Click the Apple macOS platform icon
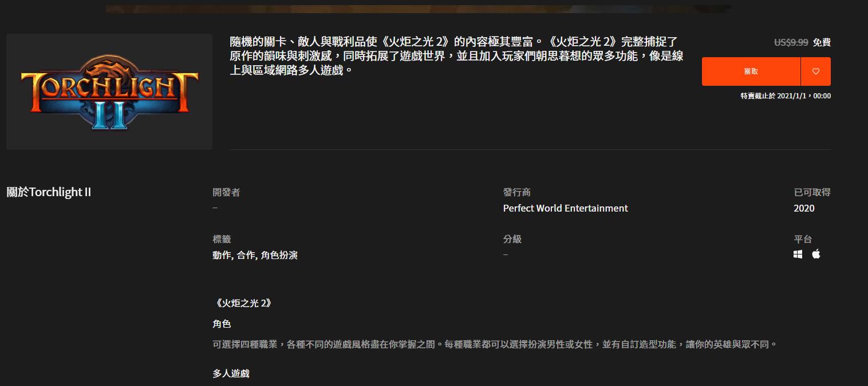The height and width of the screenshot is (386, 868). [x=816, y=254]
